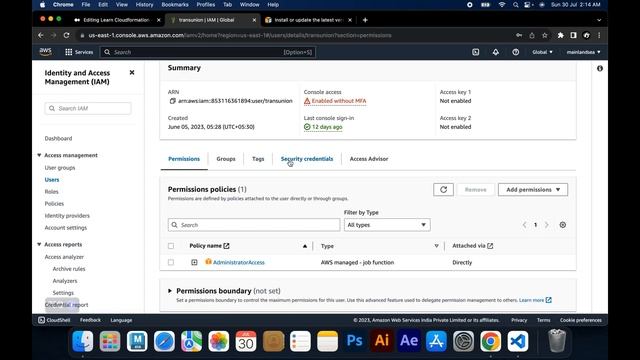Open the AWS help question mark

(x=516, y=52)
